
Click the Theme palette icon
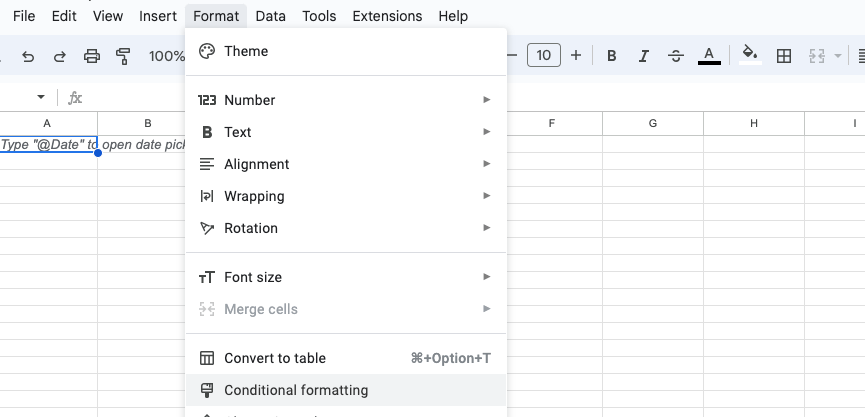pyautogui.click(x=207, y=51)
